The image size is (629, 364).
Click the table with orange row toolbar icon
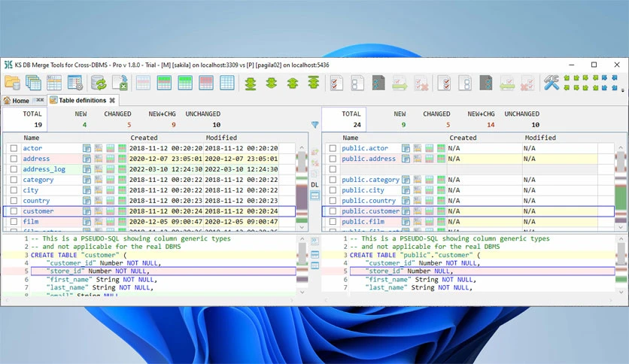(x=53, y=83)
